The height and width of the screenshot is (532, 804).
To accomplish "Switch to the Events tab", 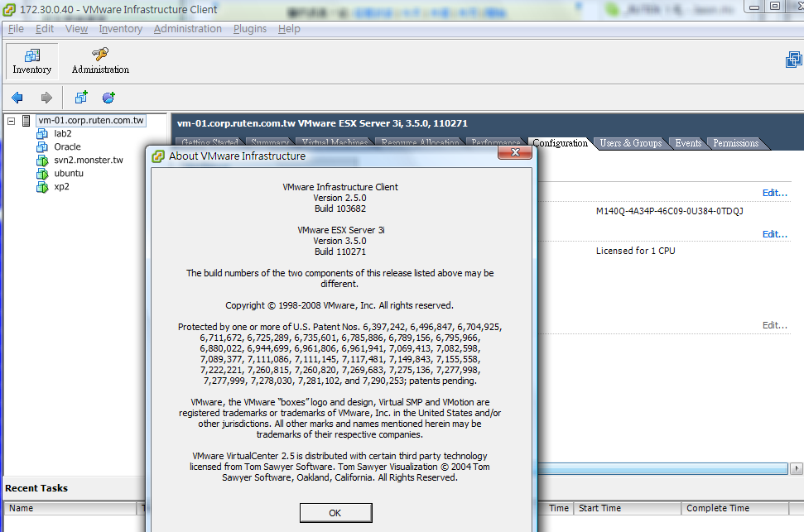I will [x=688, y=143].
